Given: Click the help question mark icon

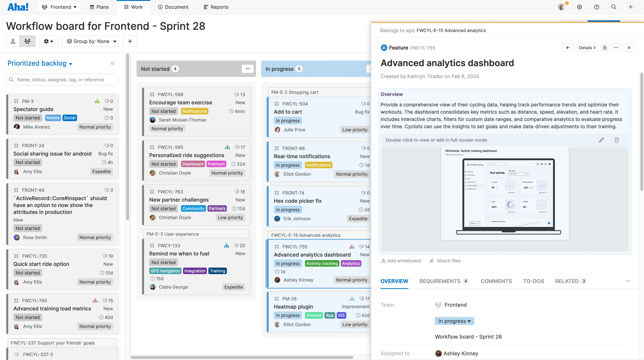Looking at the screenshot, I should click(x=596, y=7).
